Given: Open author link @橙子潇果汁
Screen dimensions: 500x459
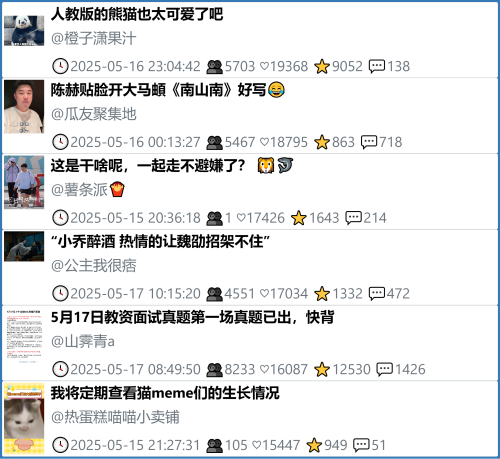Looking at the screenshot, I should (x=94, y=38).
